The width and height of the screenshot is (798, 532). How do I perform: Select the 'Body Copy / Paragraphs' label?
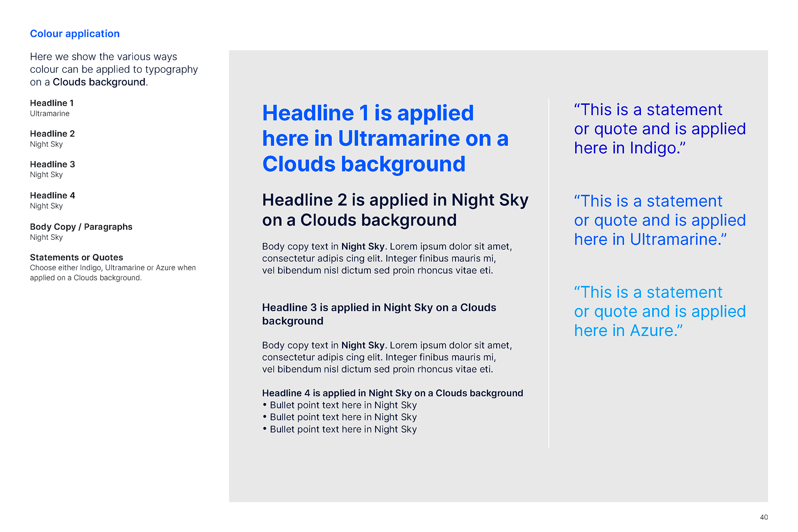pos(81,227)
